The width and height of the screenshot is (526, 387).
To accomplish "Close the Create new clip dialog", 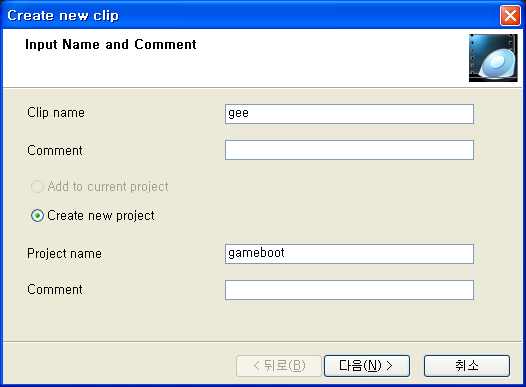I will [x=510, y=15].
